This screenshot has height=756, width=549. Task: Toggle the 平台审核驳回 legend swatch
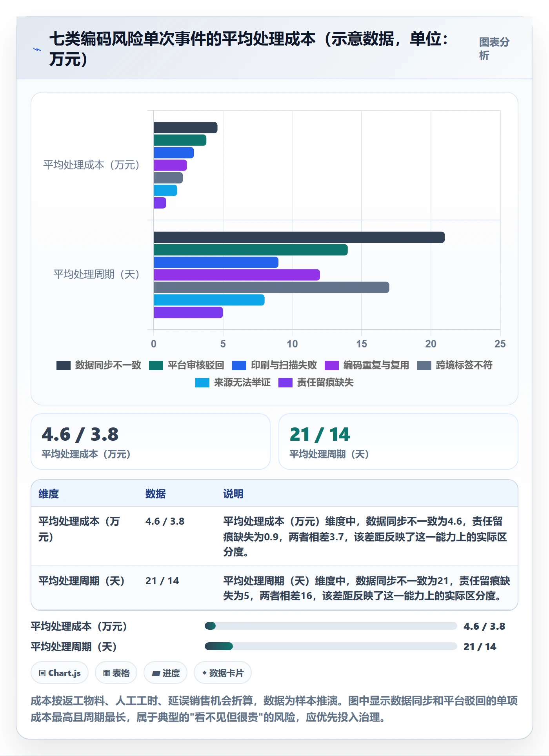click(x=156, y=365)
